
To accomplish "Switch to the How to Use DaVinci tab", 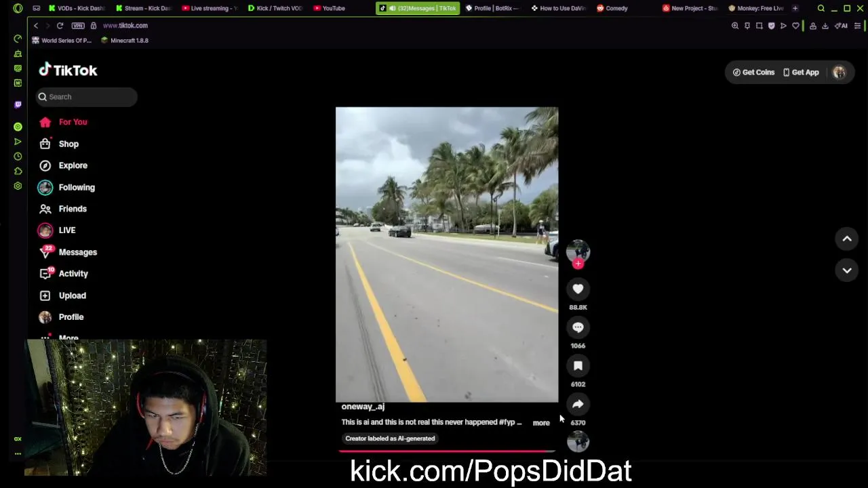I will tap(559, 8).
